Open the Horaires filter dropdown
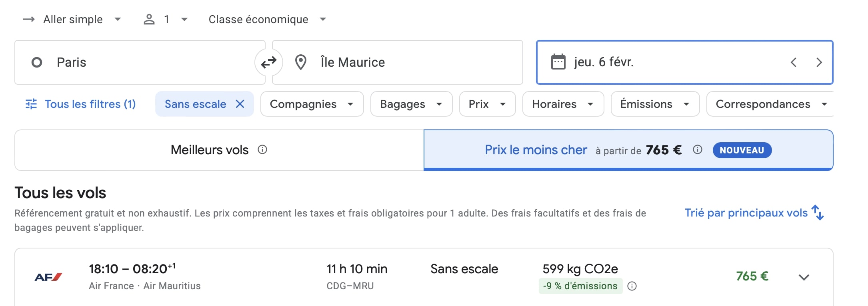This screenshot has height=306, width=868. tap(563, 104)
